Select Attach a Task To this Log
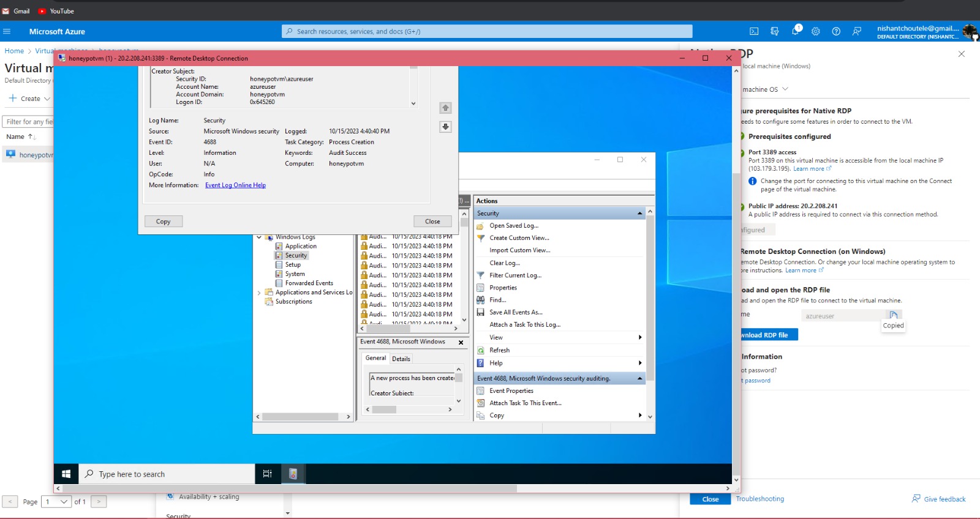The width and height of the screenshot is (980, 519). tap(525, 325)
